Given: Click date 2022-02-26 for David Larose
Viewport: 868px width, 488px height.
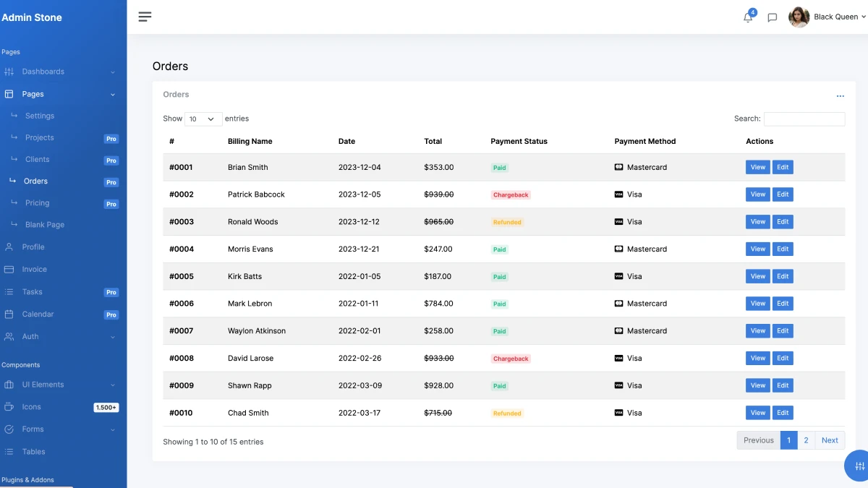Looking at the screenshot, I should coord(359,358).
